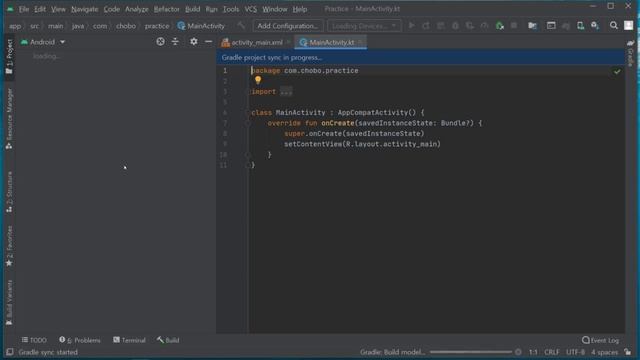Open the Build menu
Image resolution: width=640 pixels, height=360 pixels.
click(192, 9)
